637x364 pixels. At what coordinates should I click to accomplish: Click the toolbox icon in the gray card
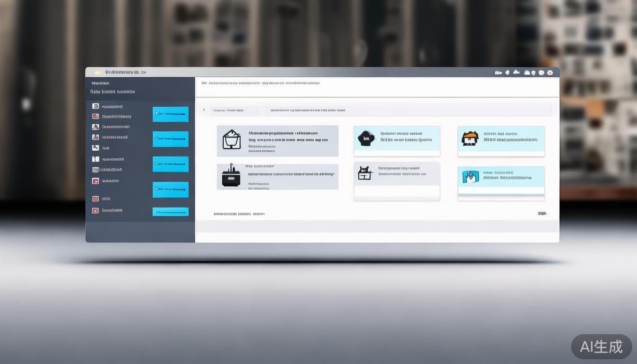[364, 173]
